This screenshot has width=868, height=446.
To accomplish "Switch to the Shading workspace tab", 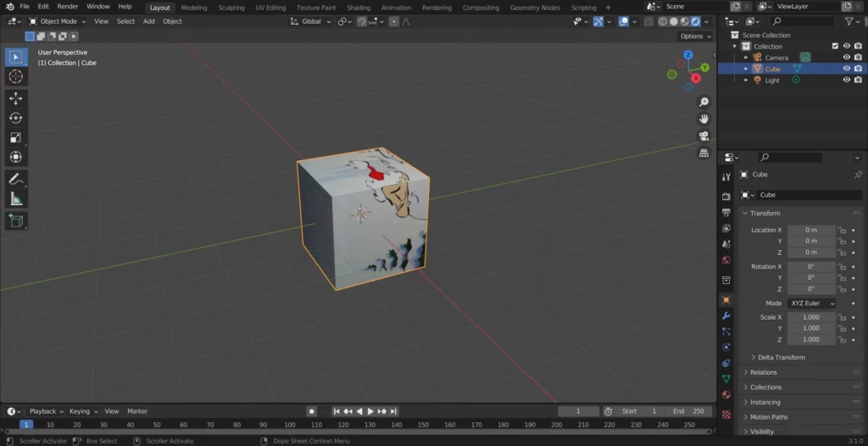I will coord(359,8).
